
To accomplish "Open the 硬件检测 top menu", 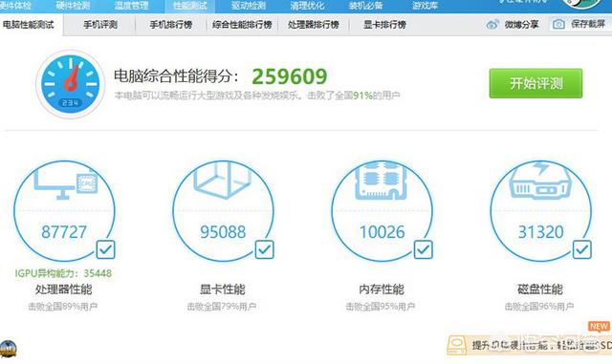I will coord(73,6).
